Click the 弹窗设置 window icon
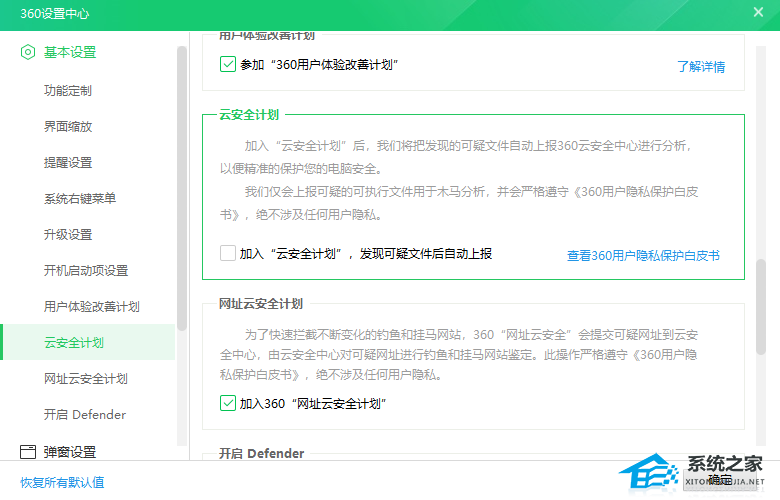 pos(28,452)
